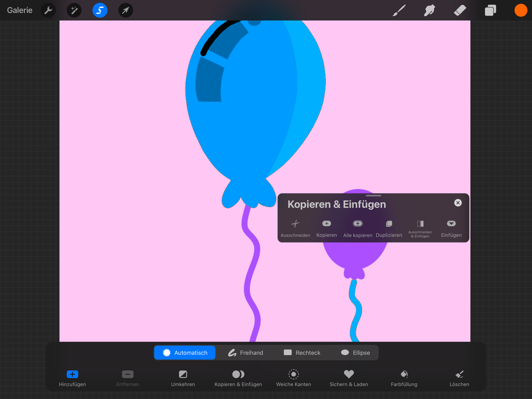
Task: Switch selection mode to Freihand
Action: tap(246, 352)
